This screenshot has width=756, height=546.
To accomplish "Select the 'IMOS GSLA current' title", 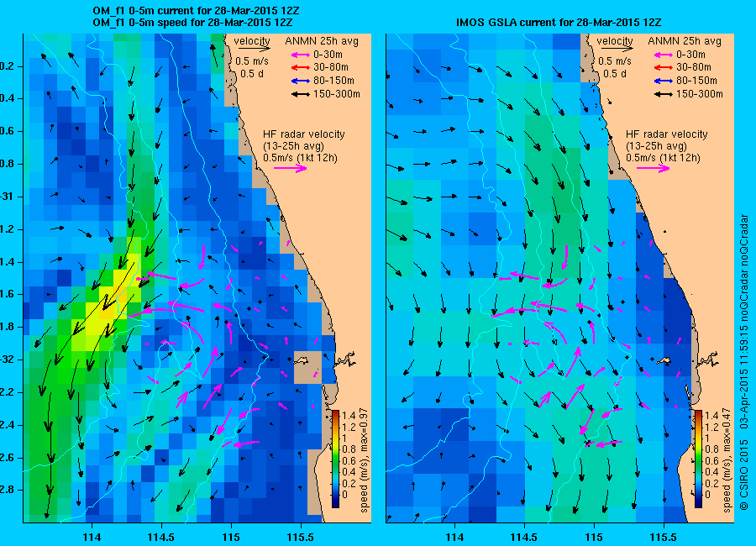I will click(x=559, y=22).
